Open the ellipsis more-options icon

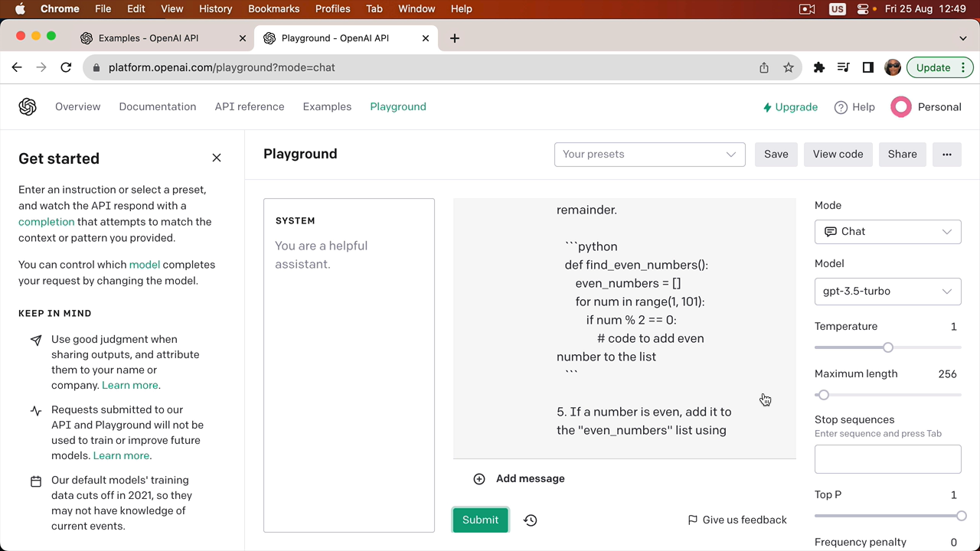click(x=946, y=154)
